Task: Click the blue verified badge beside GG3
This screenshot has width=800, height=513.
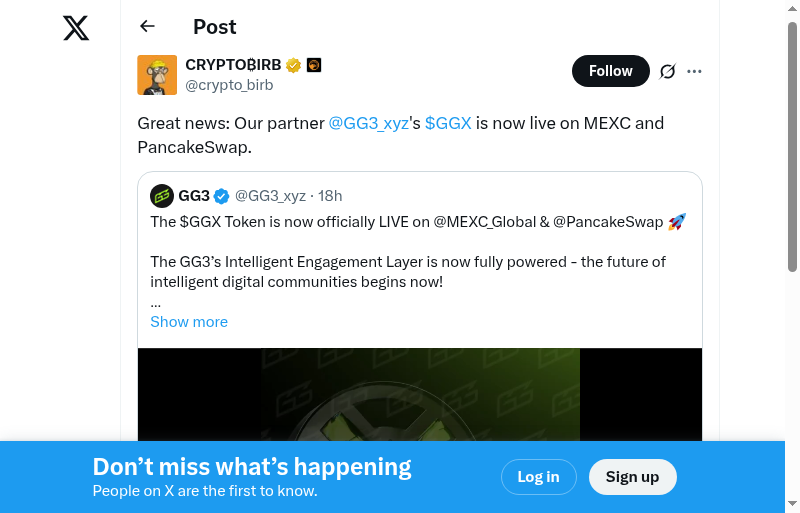Action: click(x=222, y=196)
